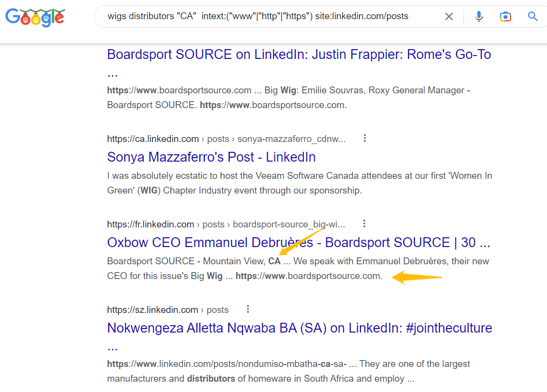Click the sz.linkedin.com URL breadcrumb
Viewport: 547px width, 392px height.
(x=152, y=310)
